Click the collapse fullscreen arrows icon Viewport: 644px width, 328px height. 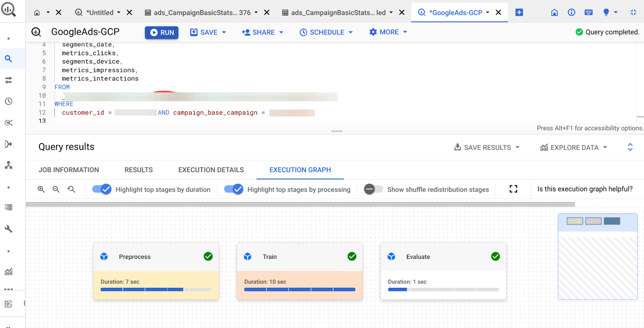pos(633,12)
